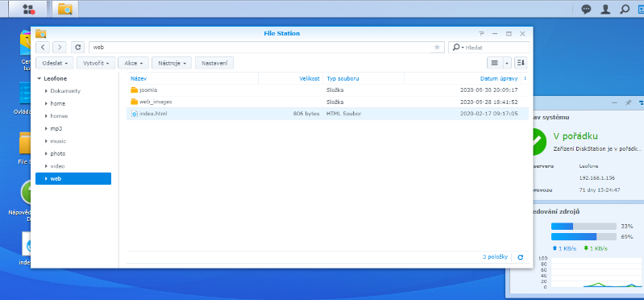Open File Station help question mark
The height and width of the screenshot is (300, 644).
point(481,34)
